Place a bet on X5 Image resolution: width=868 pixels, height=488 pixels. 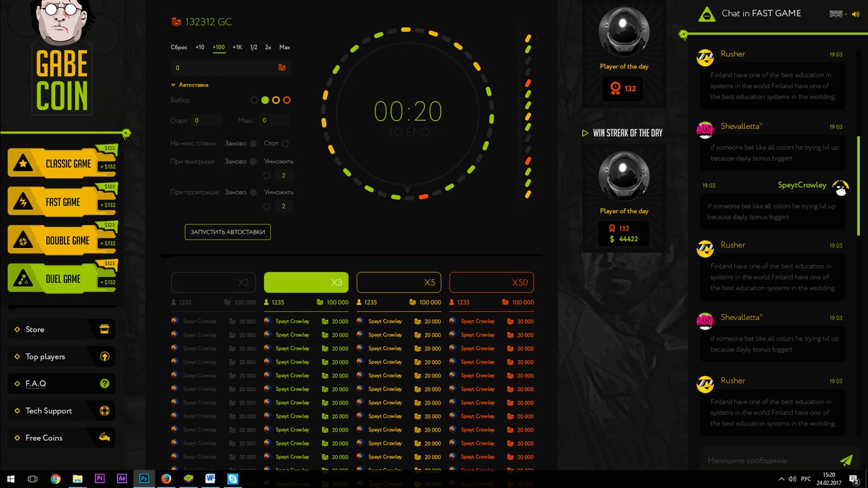tap(399, 283)
